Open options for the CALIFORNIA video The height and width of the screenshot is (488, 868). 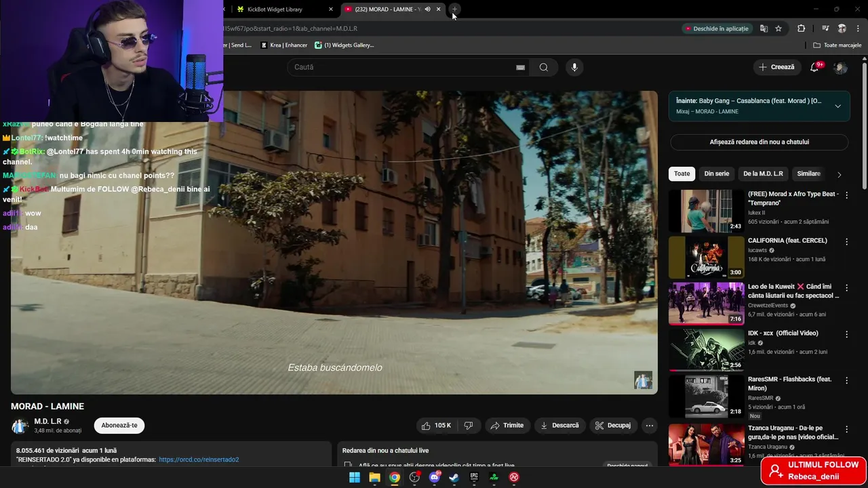846,241
